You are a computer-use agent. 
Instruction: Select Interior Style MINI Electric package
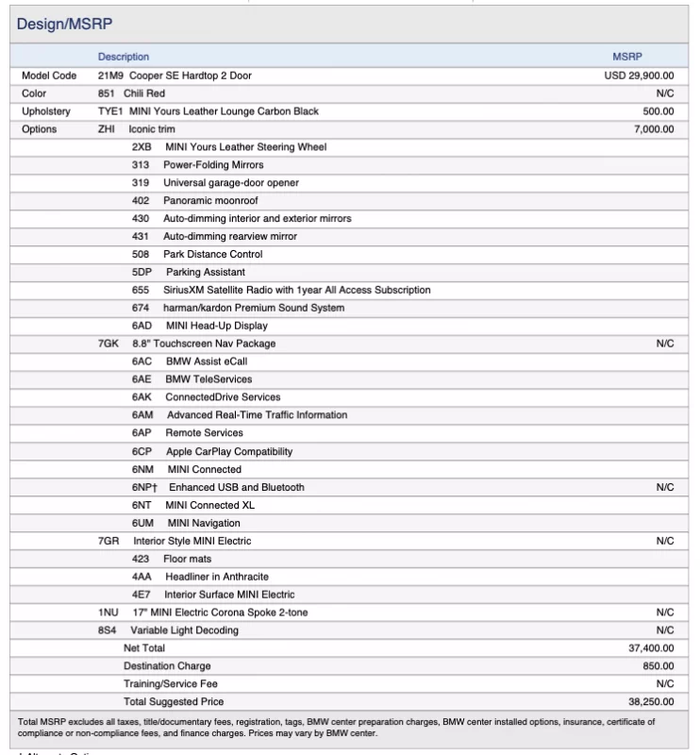coord(192,542)
